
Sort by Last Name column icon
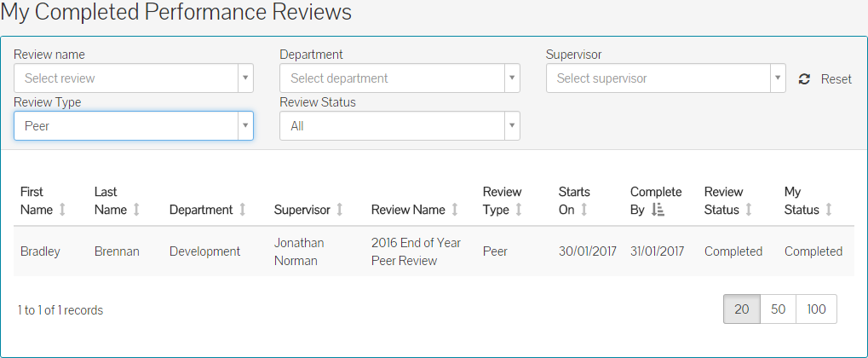pyautogui.click(x=136, y=210)
